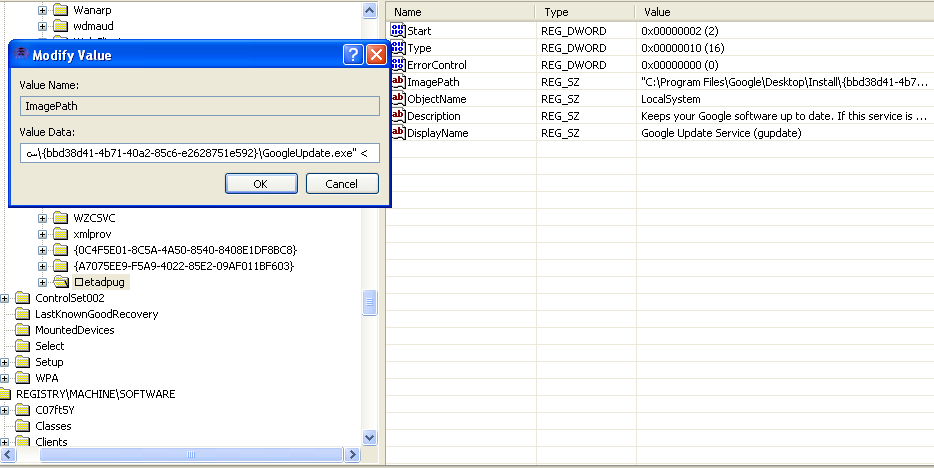Sort values by the Name column header
The width and height of the screenshot is (934, 468).
(460, 12)
